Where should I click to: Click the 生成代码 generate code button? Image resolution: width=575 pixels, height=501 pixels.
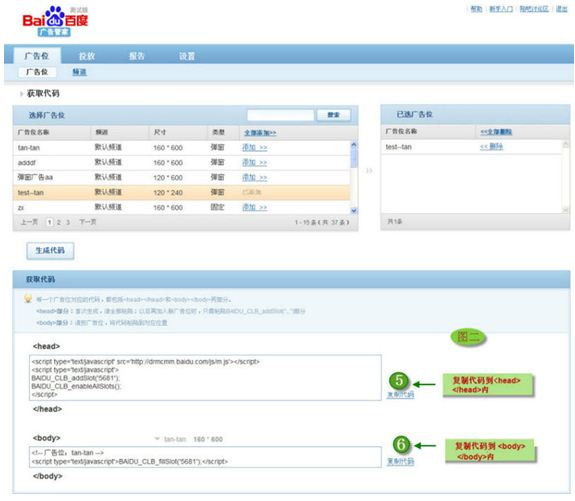pos(50,250)
